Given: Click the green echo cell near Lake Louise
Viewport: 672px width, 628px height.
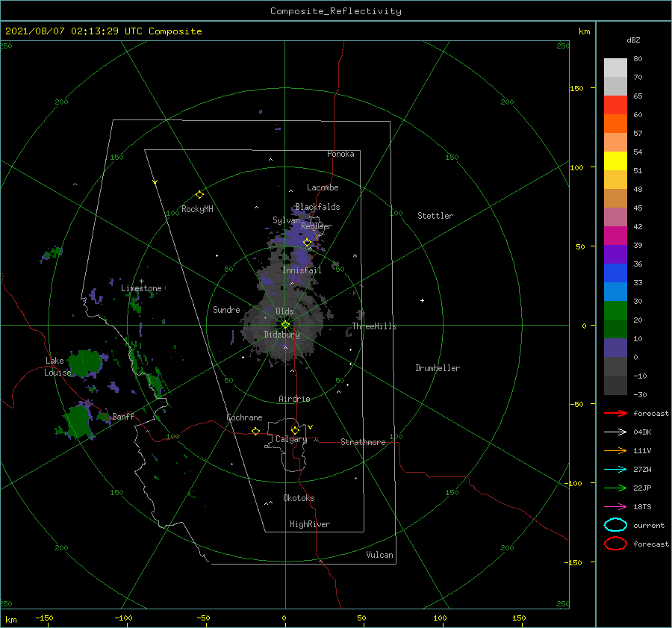Looking at the screenshot, I should click(x=86, y=363).
